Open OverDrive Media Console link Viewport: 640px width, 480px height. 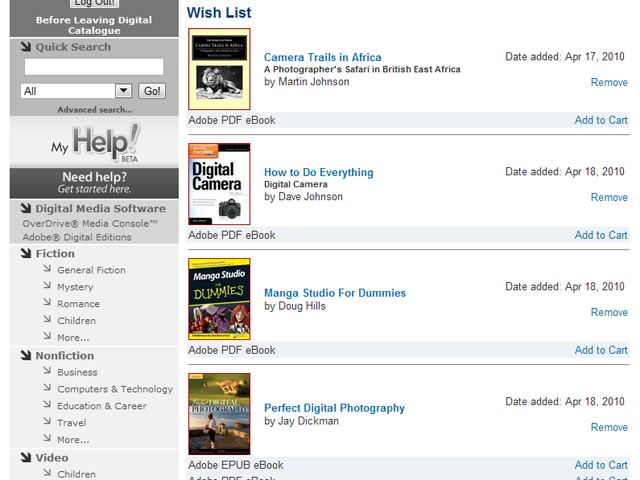pyautogui.click(x=90, y=224)
